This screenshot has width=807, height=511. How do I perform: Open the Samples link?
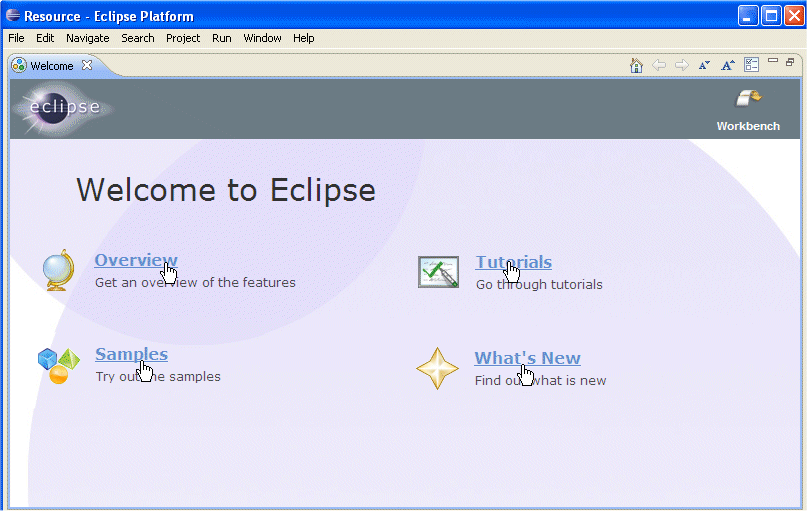[131, 354]
